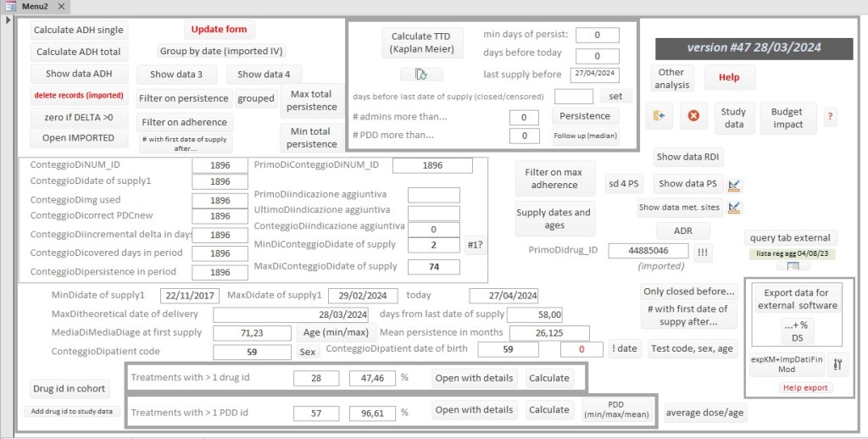Screen dimensions: 868x439
Task: Open the Budget impact screen
Action: click(787, 118)
